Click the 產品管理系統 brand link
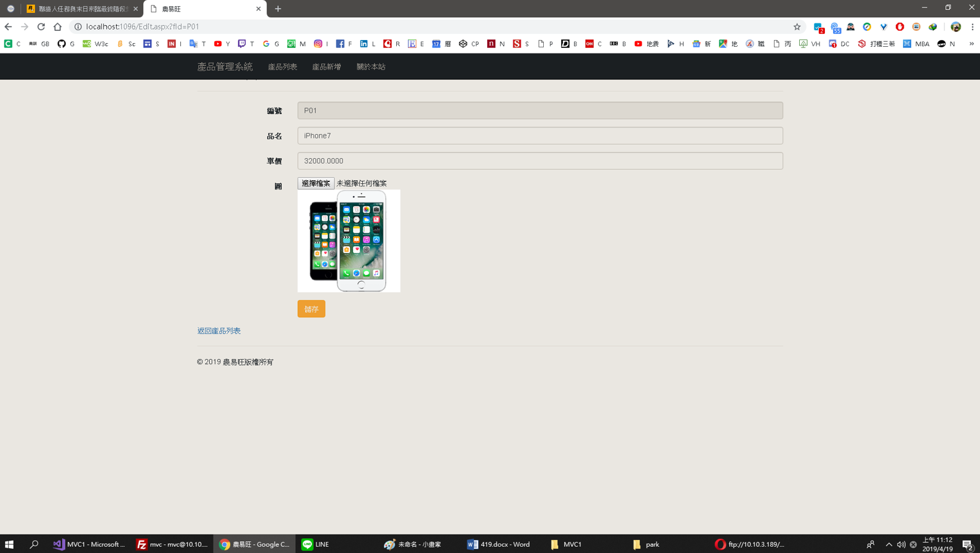The image size is (980, 553). click(x=225, y=66)
